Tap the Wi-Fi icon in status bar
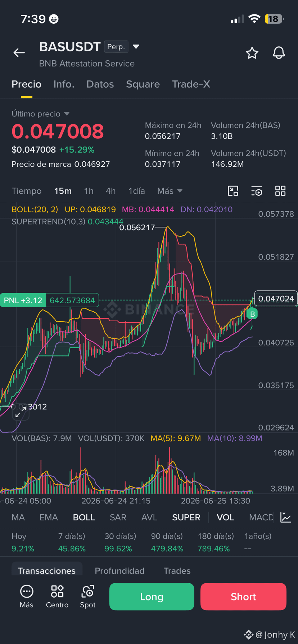 coord(254,19)
